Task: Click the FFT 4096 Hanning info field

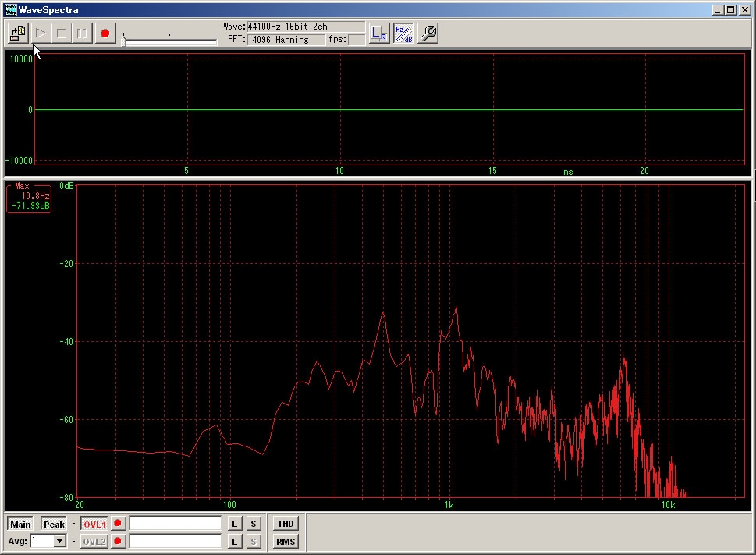Action: coord(286,40)
